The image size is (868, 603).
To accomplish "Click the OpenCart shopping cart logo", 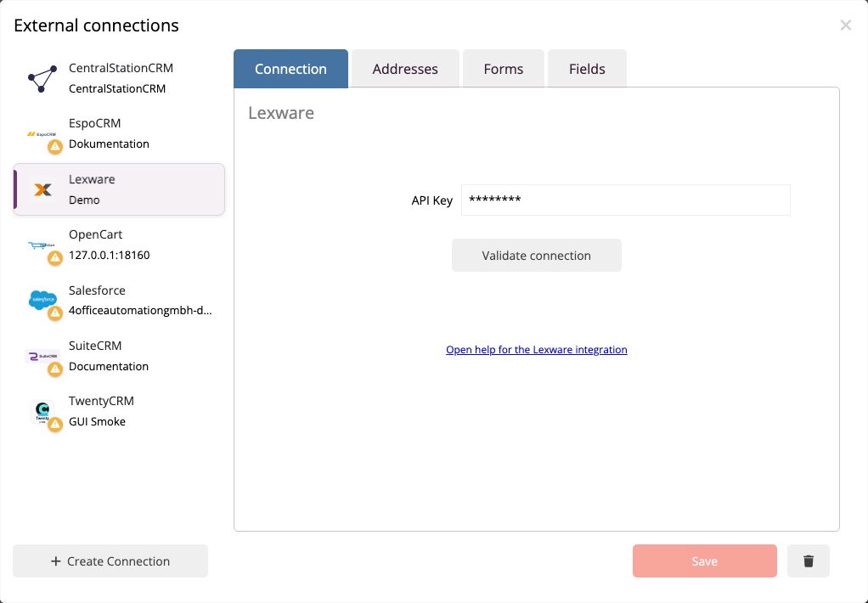I will tap(41, 245).
